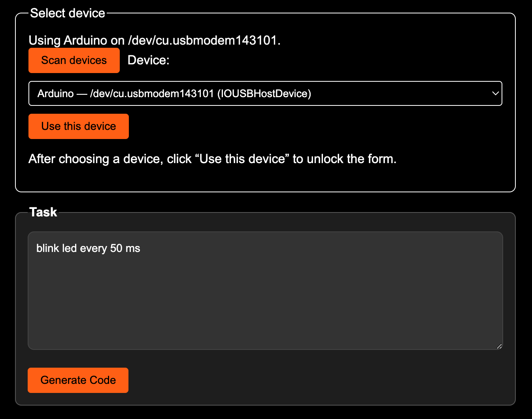The width and height of the screenshot is (532, 419).
Task: Click the "After choosing a device" hint text
Action: coord(95,159)
